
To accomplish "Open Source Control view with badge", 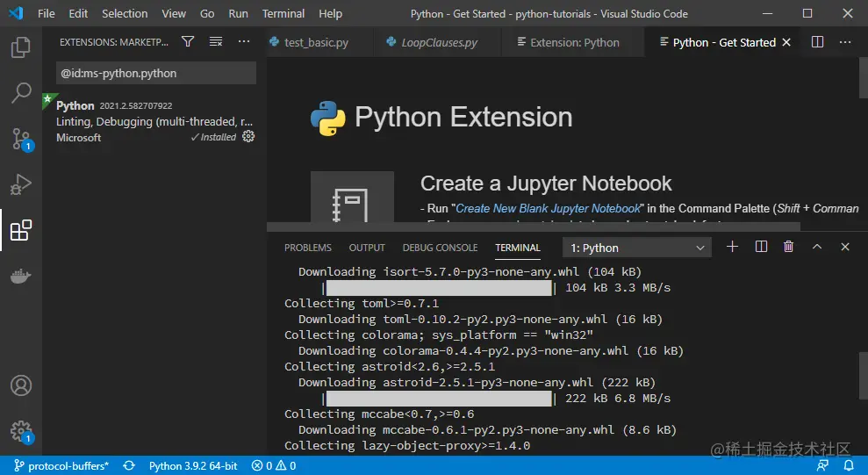I will click(x=21, y=139).
